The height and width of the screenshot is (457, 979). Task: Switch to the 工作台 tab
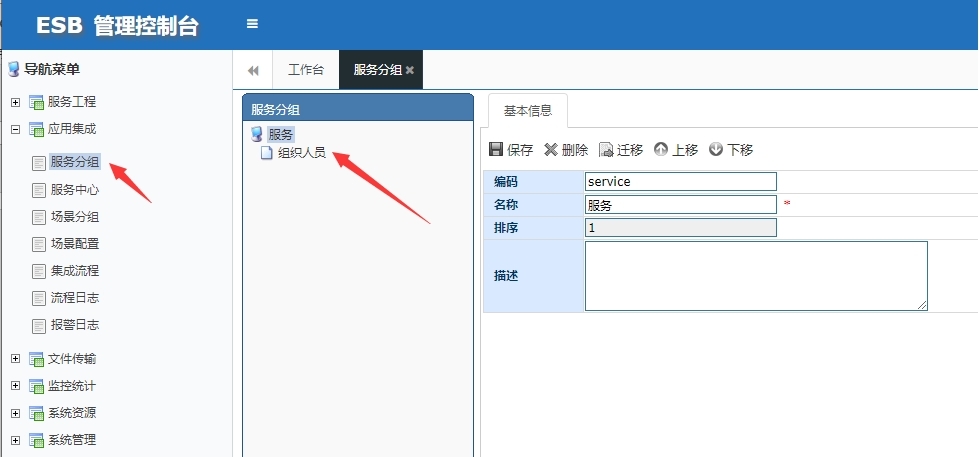coord(306,70)
